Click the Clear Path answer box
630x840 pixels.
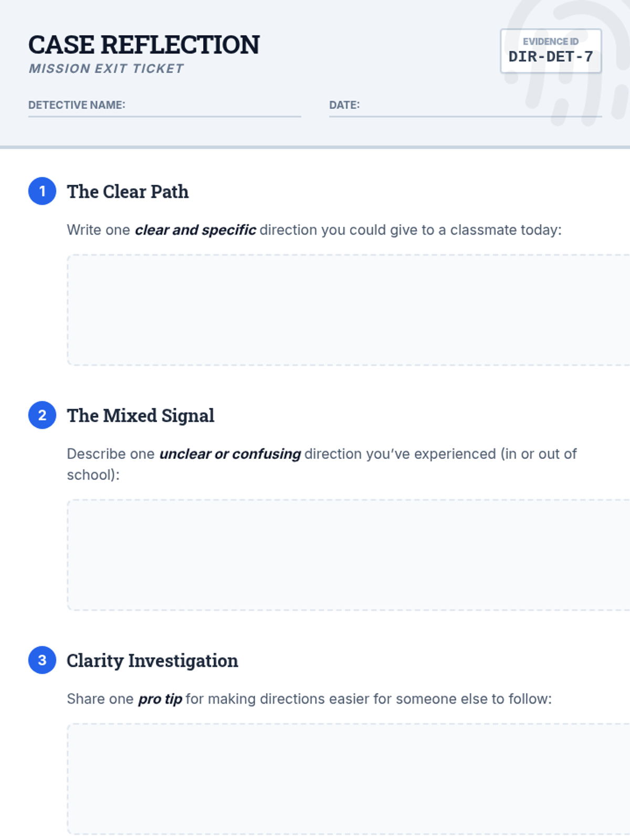click(x=349, y=310)
